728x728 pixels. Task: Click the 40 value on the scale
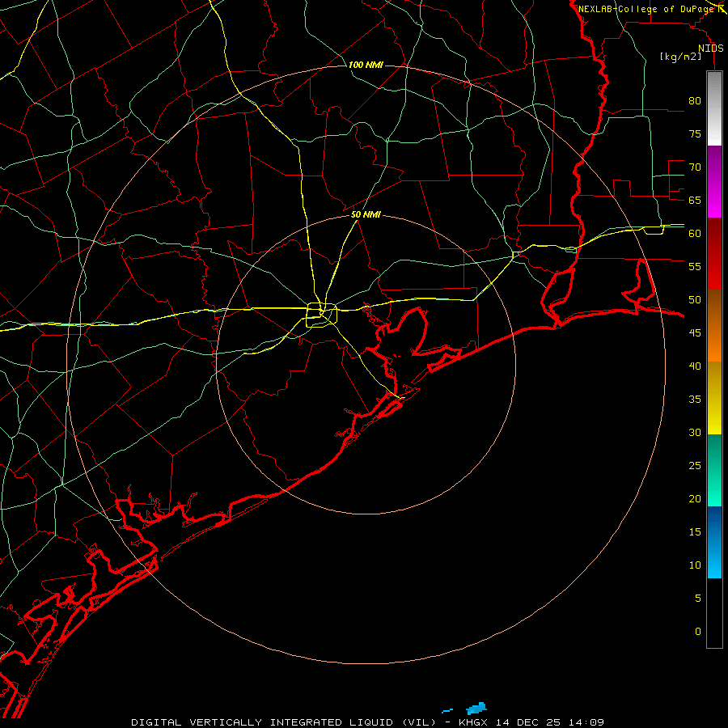695,366
